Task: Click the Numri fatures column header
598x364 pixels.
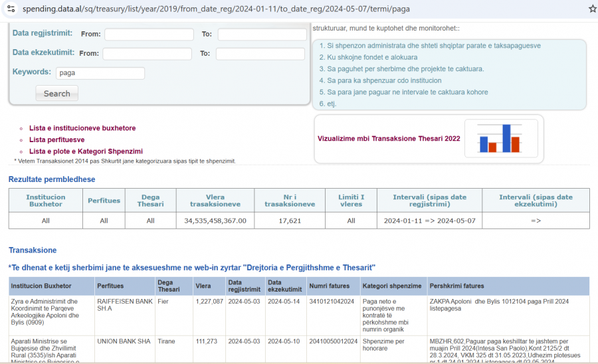Action: (x=334, y=286)
